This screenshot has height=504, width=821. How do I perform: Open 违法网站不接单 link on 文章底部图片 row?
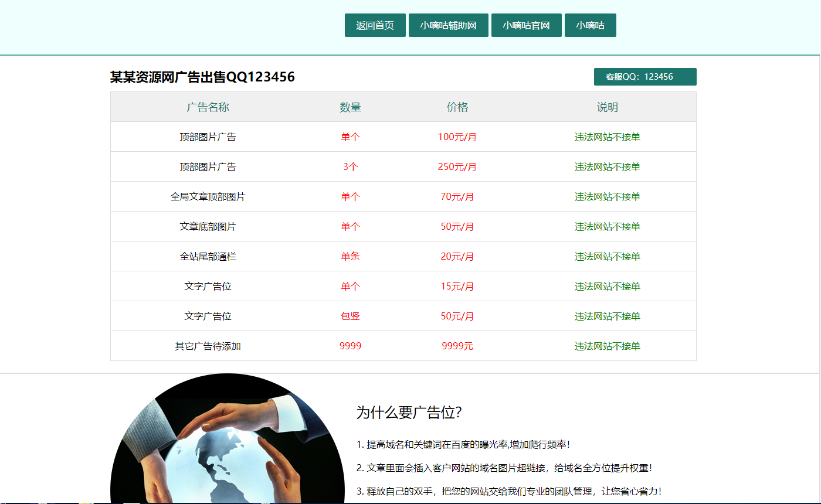coord(606,226)
